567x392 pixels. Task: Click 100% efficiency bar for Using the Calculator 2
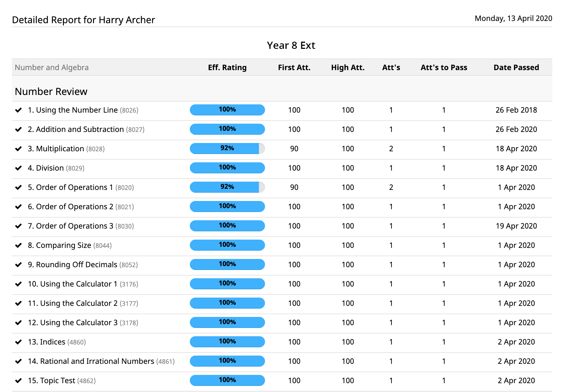pyautogui.click(x=227, y=303)
